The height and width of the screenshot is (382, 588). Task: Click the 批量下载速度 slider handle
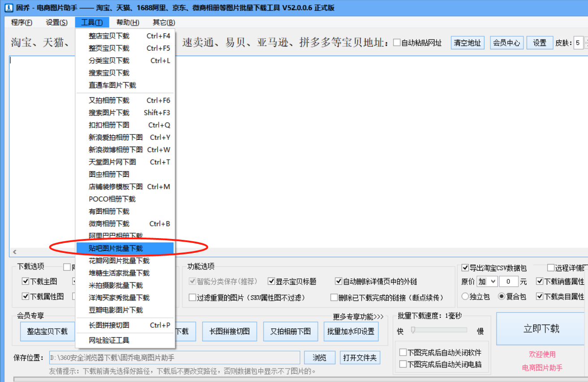pos(413,330)
